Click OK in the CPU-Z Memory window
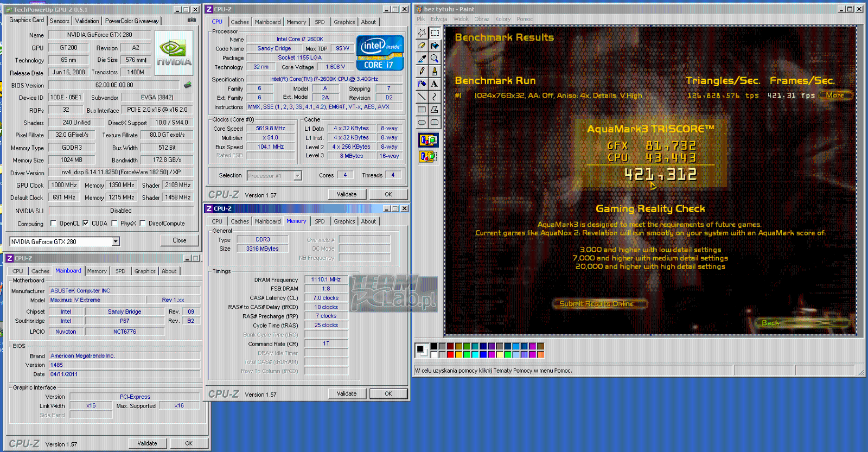The width and height of the screenshot is (868, 452). [x=388, y=394]
